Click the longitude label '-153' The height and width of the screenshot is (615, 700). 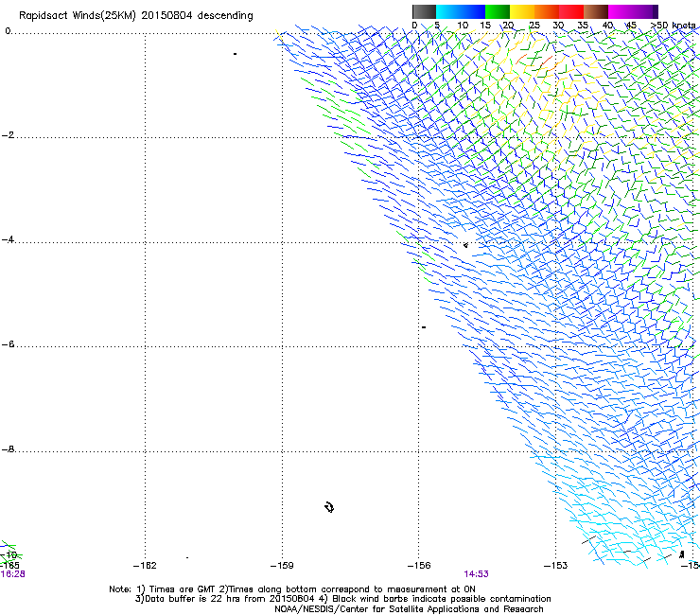(556, 566)
